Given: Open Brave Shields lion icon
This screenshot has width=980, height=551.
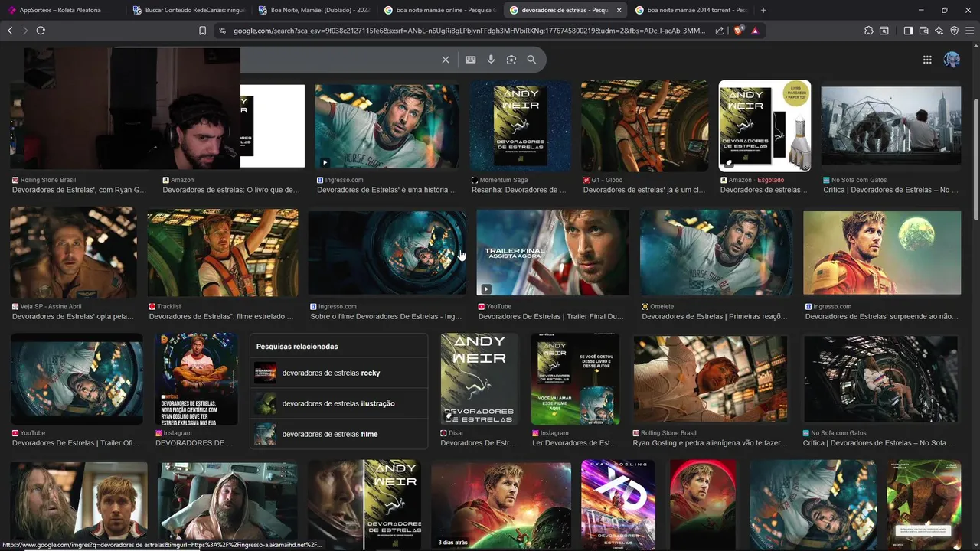Looking at the screenshot, I should click(x=738, y=31).
